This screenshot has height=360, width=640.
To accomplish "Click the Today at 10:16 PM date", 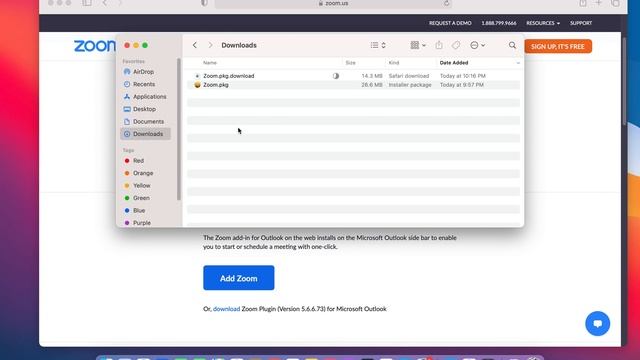I will click(463, 76).
